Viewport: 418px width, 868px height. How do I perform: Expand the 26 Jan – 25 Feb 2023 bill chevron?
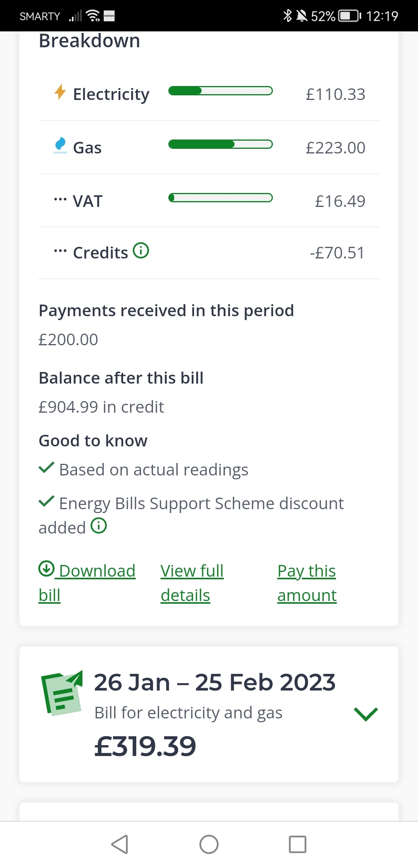(366, 714)
